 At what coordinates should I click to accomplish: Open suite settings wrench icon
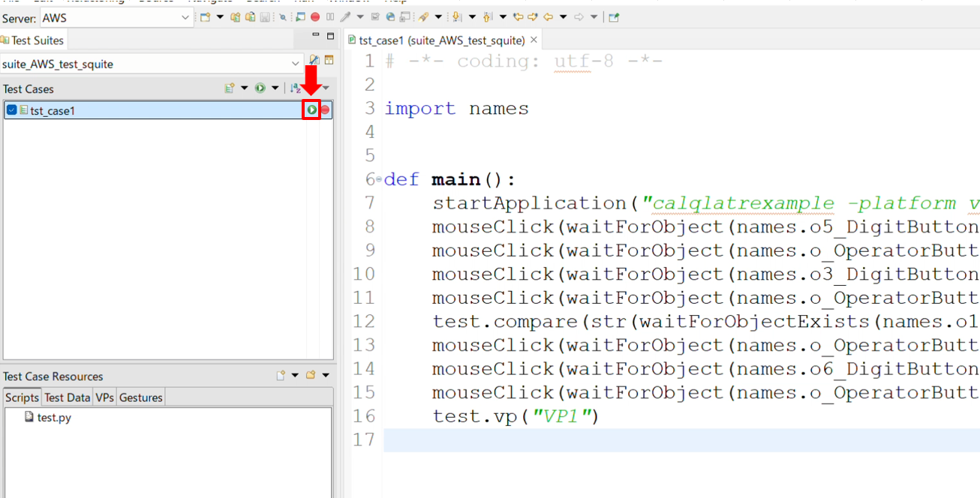click(314, 61)
